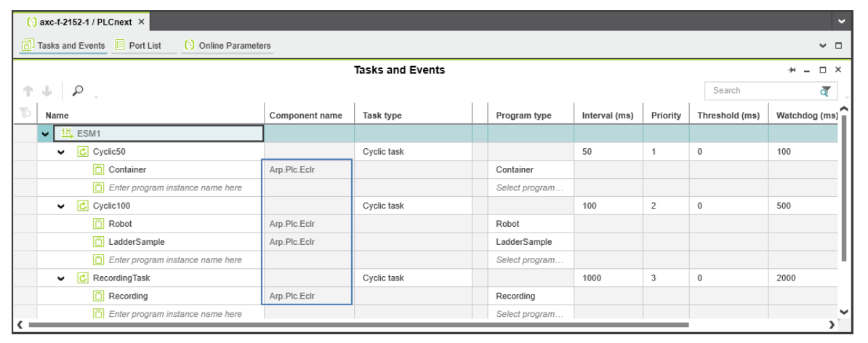868x343 pixels.
Task: Click new instance name field under Recording
Action: coord(175,314)
